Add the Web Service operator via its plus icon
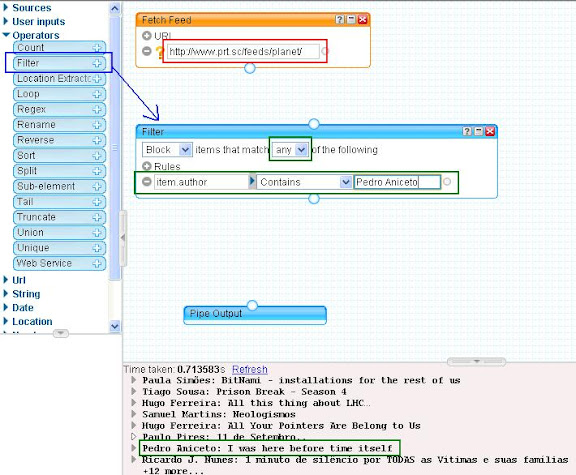Screen dimensions: 576x475 [97, 264]
